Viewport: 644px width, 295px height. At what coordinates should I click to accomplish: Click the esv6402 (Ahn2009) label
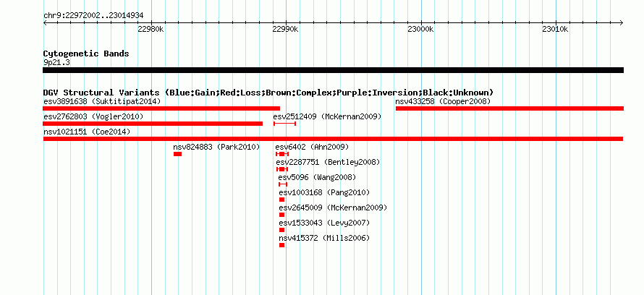312,147
